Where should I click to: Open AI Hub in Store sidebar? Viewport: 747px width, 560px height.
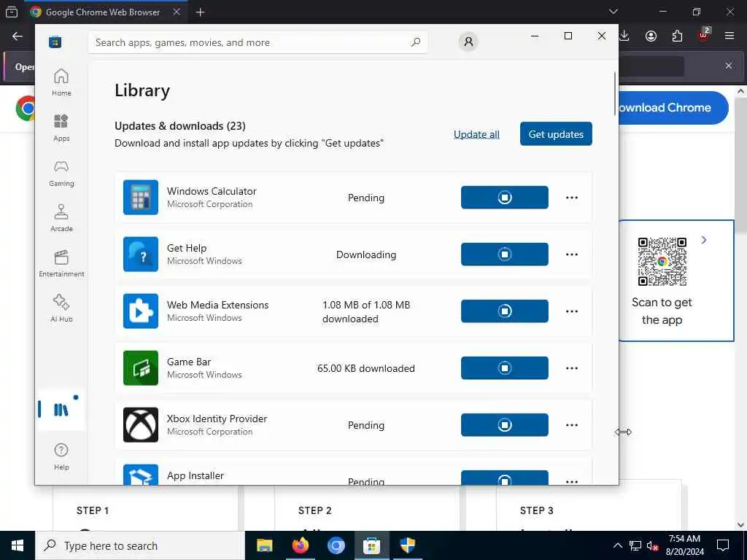pyautogui.click(x=61, y=308)
